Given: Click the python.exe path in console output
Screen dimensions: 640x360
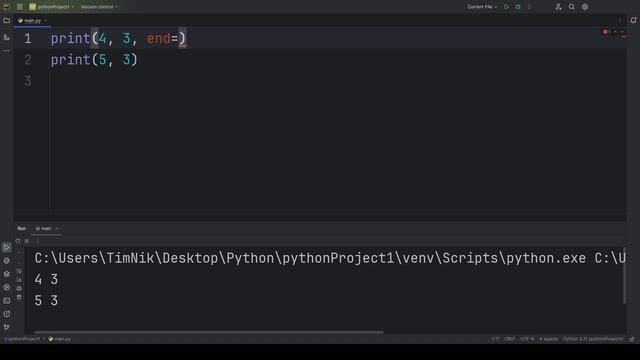Looking at the screenshot, I should (x=310, y=258).
